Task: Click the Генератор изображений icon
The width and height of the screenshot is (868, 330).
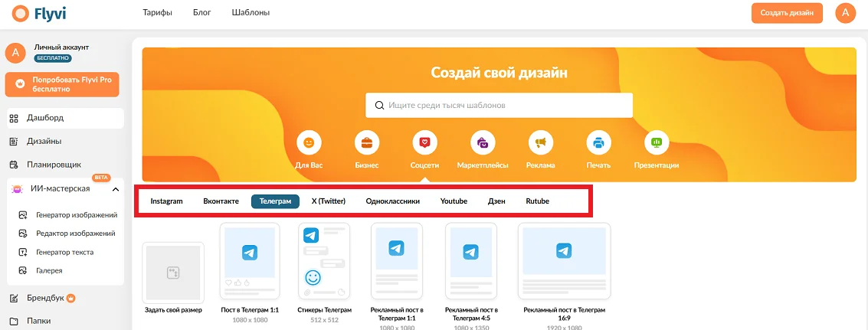Action: [x=23, y=215]
